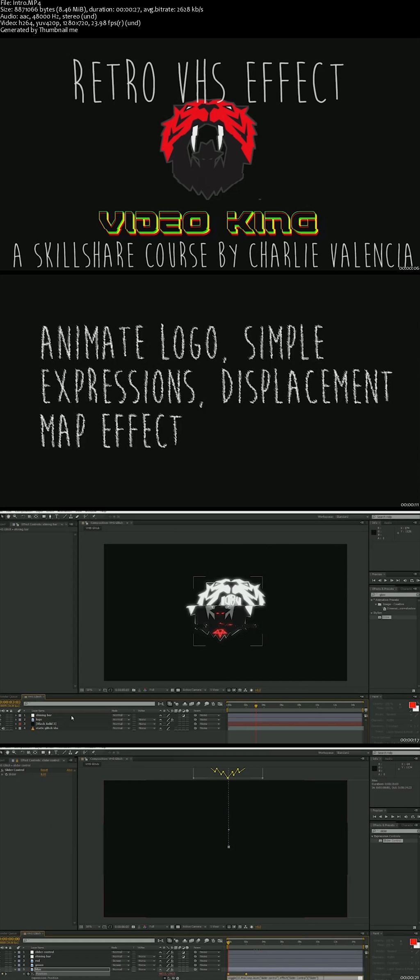Select the Type tool in the 00:00:21 frame
This screenshot has width=420, height=980.
[57, 753]
